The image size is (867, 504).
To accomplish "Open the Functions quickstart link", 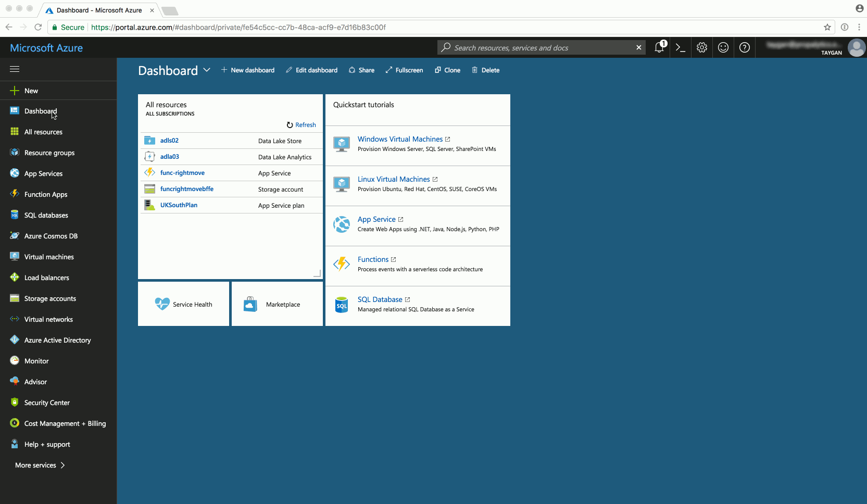I will [373, 259].
